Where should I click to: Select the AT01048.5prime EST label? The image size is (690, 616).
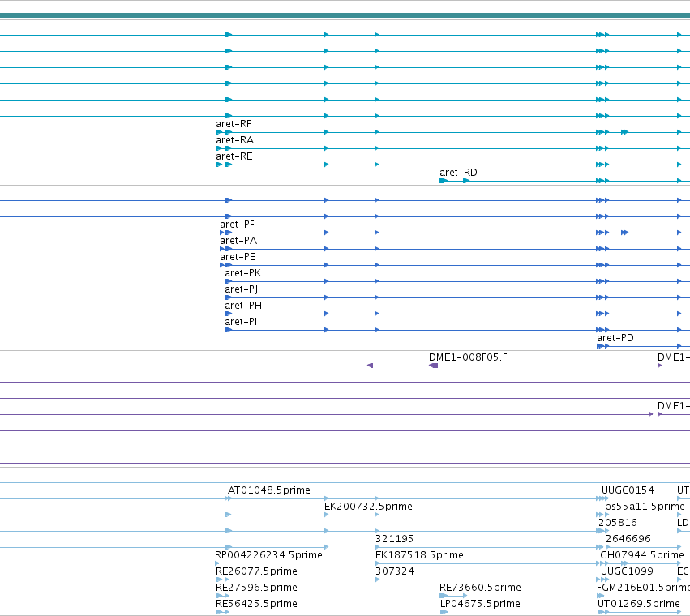pyautogui.click(x=269, y=490)
